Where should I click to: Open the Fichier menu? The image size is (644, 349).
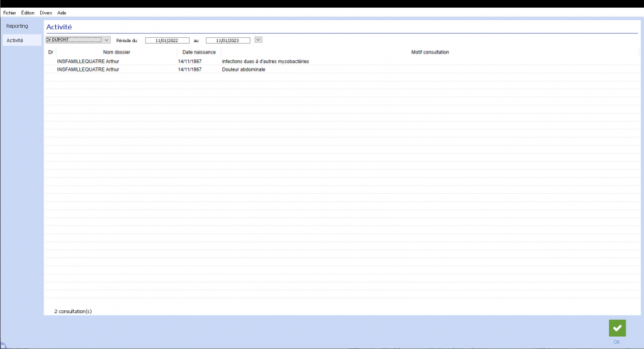tap(9, 13)
